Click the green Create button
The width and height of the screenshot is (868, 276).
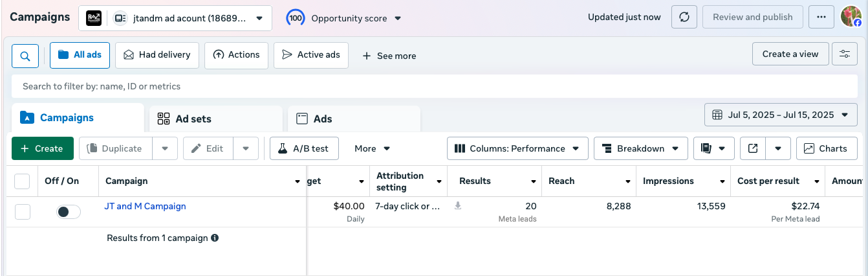(43, 148)
